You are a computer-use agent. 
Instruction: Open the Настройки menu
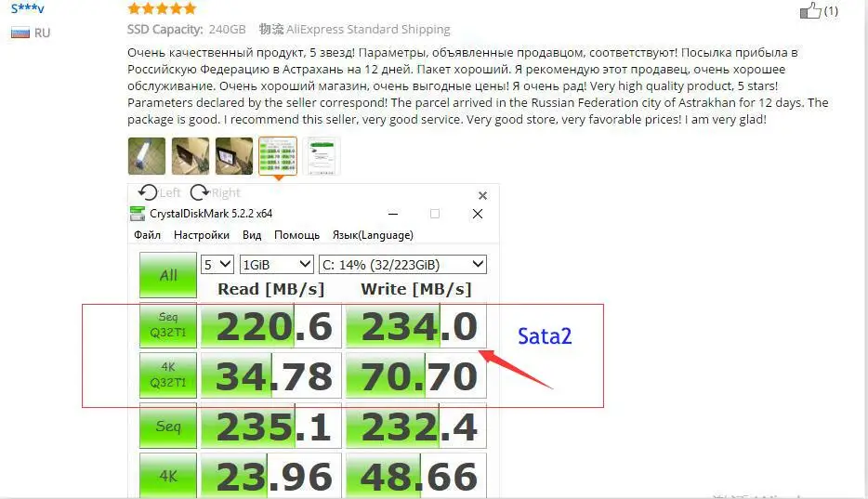(202, 235)
